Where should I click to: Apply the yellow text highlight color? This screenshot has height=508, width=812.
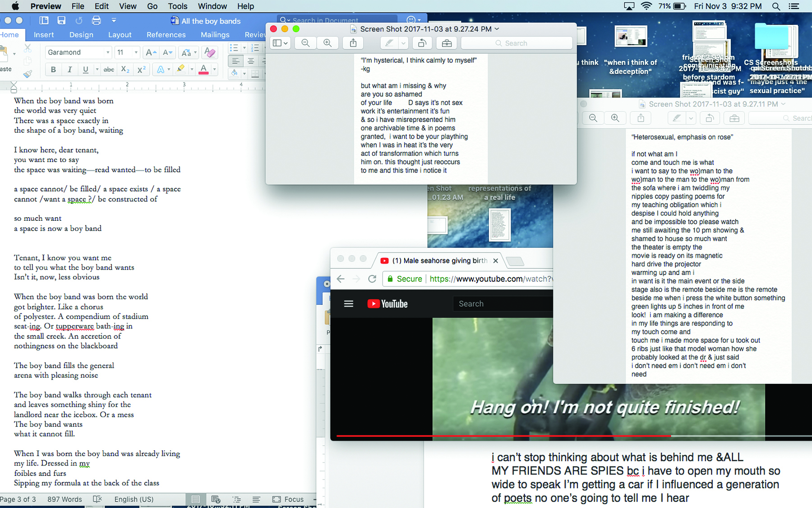[x=180, y=69]
